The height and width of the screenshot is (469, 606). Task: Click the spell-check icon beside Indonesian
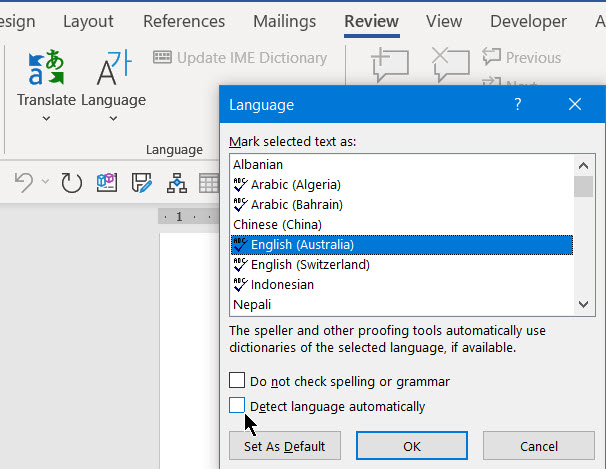click(240, 285)
